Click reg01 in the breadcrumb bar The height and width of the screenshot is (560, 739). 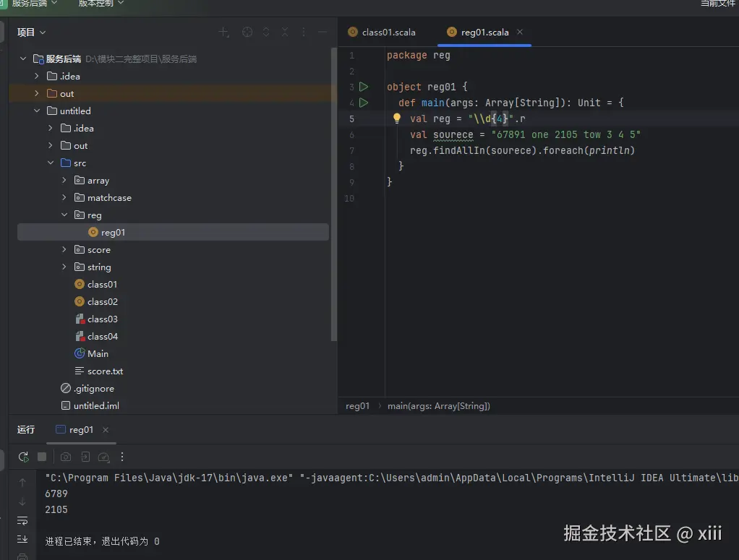coord(357,406)
